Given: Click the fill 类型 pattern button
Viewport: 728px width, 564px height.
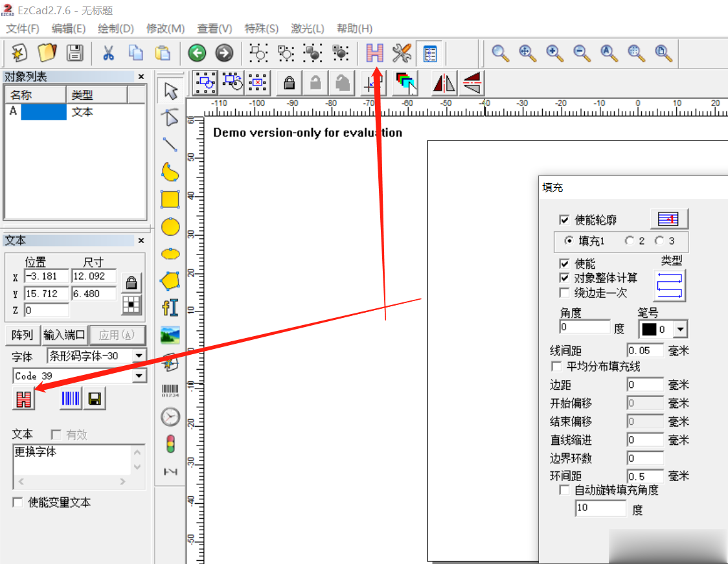Looking at the screenshot, I should (x=670, y=286).
